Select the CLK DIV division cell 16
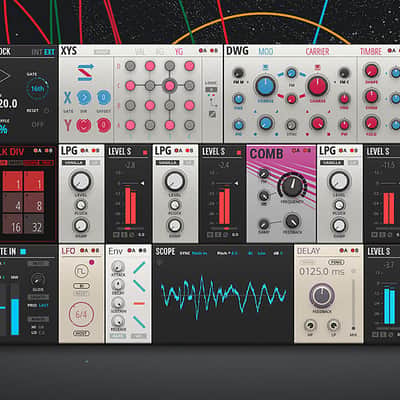The height and width of the screenshot is (400, 400). tap(13, 224)
